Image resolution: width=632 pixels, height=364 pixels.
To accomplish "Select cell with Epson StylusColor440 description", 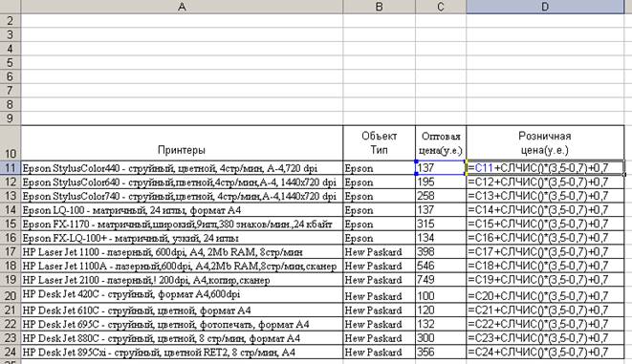I will coord(182,168).
